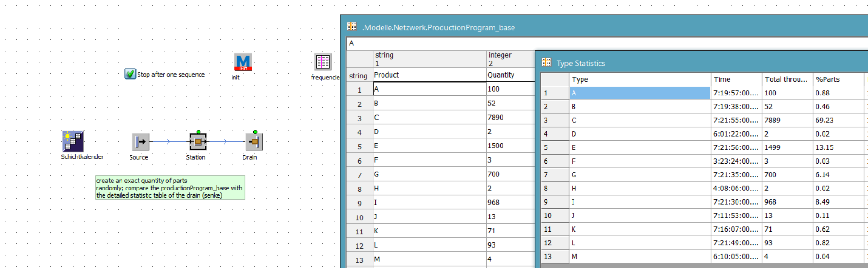Click the Total throughput column header
The width and height of the screenshot is (868, 268).
point(787,79)
